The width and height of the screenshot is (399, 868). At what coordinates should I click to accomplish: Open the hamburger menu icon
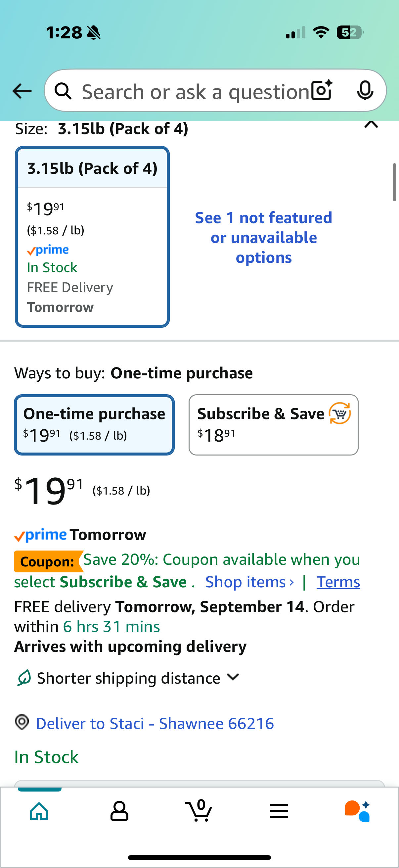tap(279, 811)
